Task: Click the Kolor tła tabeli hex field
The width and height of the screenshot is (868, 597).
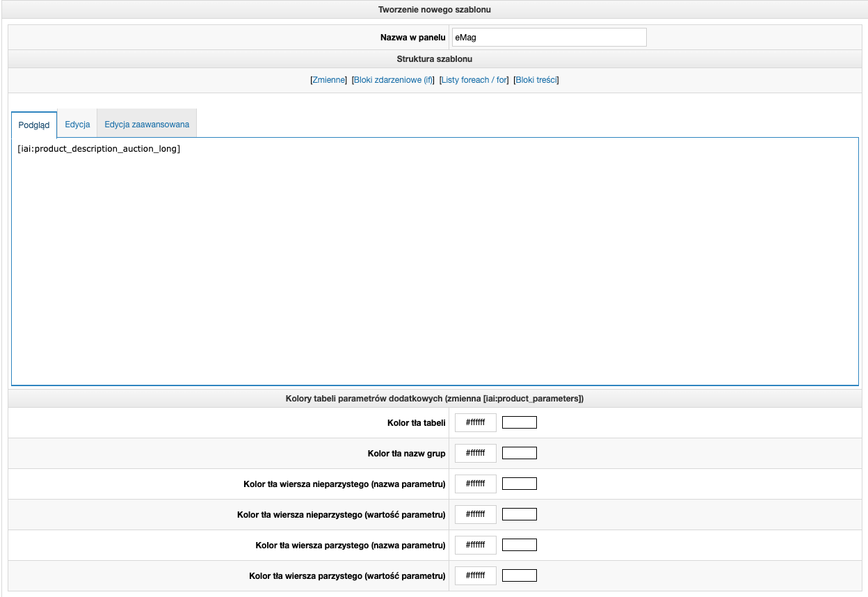Action: [476, 422]
